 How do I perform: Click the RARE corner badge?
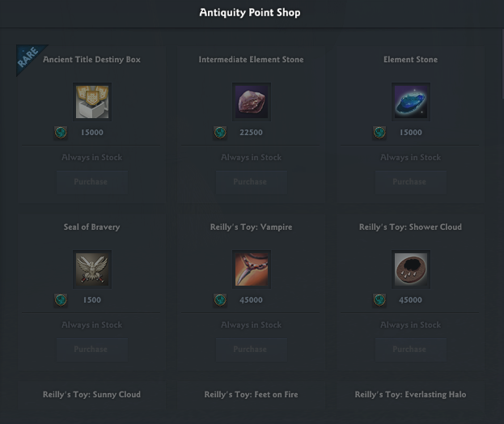click(x=28, y=58)
